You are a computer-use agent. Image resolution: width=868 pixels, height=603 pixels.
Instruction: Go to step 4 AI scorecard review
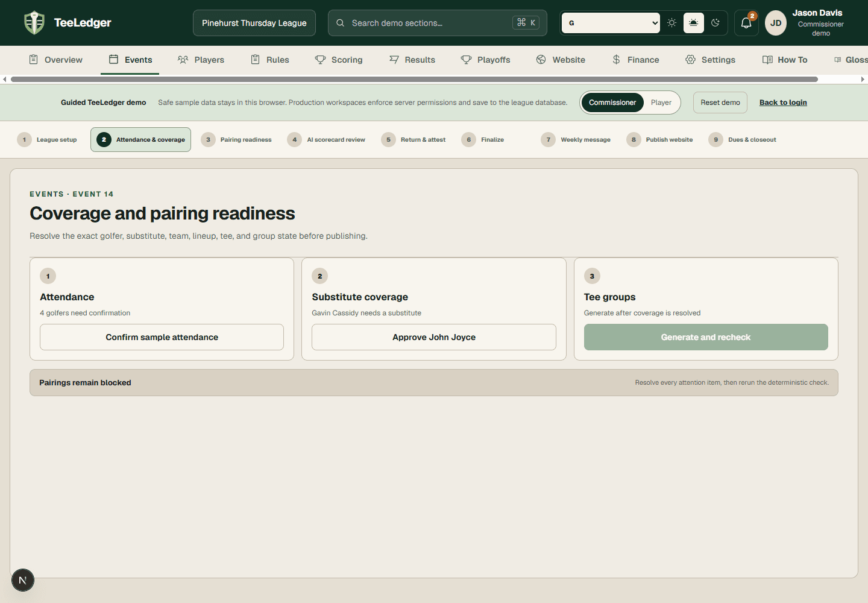click(x=326, y=140)
